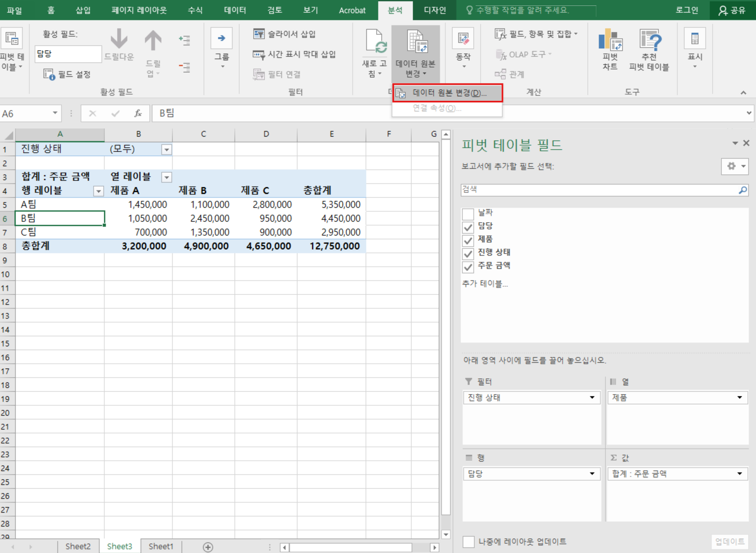Uncheck the 담당 field checkbox
The height and width of the screenshot is (553, 756).
click(x=468, y=227)
